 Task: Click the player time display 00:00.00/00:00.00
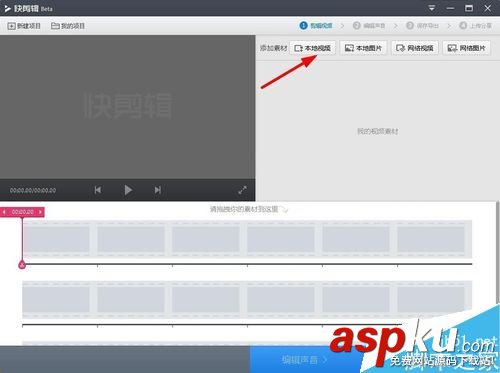tap(33, 190)
